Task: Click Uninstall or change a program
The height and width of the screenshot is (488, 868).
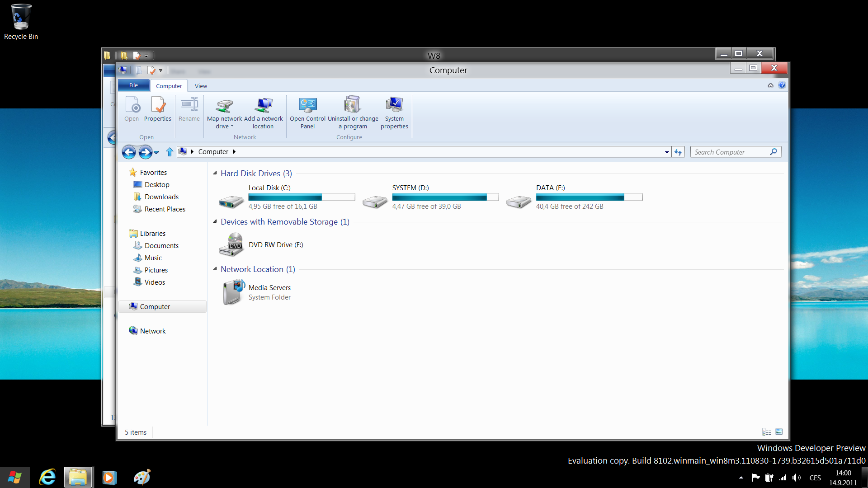Action: point(353,113)
